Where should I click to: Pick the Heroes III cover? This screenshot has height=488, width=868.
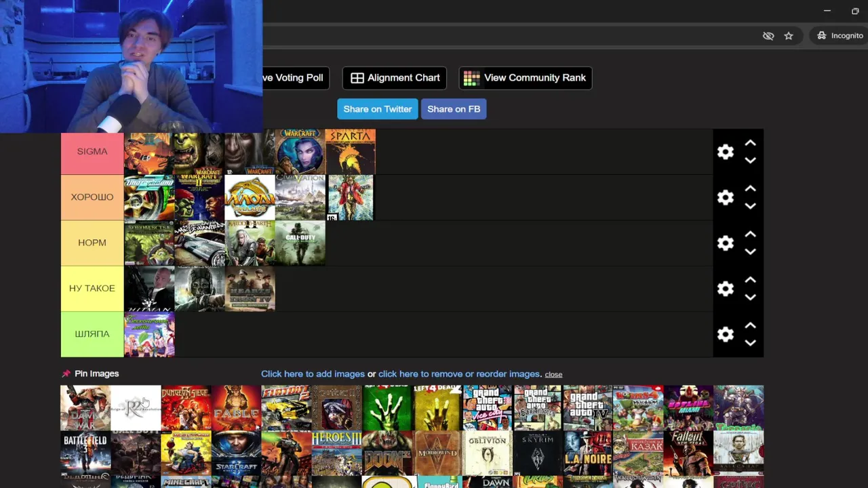(x=336, y=453)
